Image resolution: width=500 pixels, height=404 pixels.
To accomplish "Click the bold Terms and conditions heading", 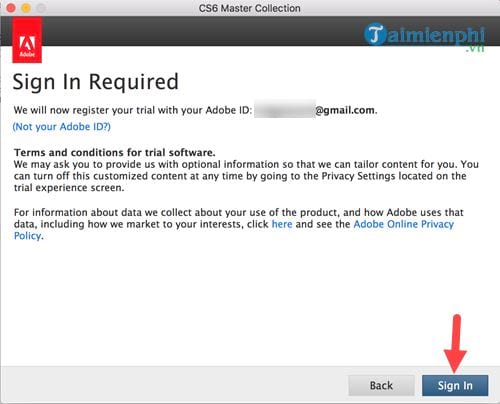I will [115, 153].
